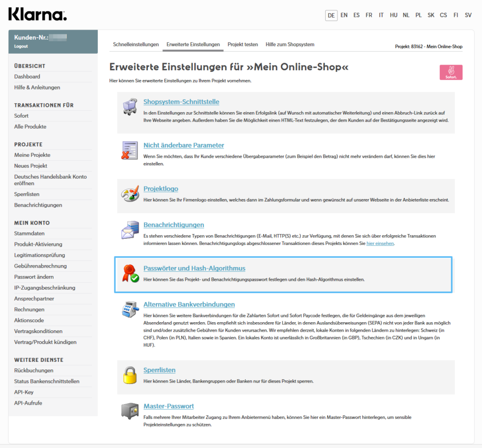The width and height of the screenshot is (482, 448).
Task: Open the Hilfe zum Shopsystem tab
Action: coord(290,44)
